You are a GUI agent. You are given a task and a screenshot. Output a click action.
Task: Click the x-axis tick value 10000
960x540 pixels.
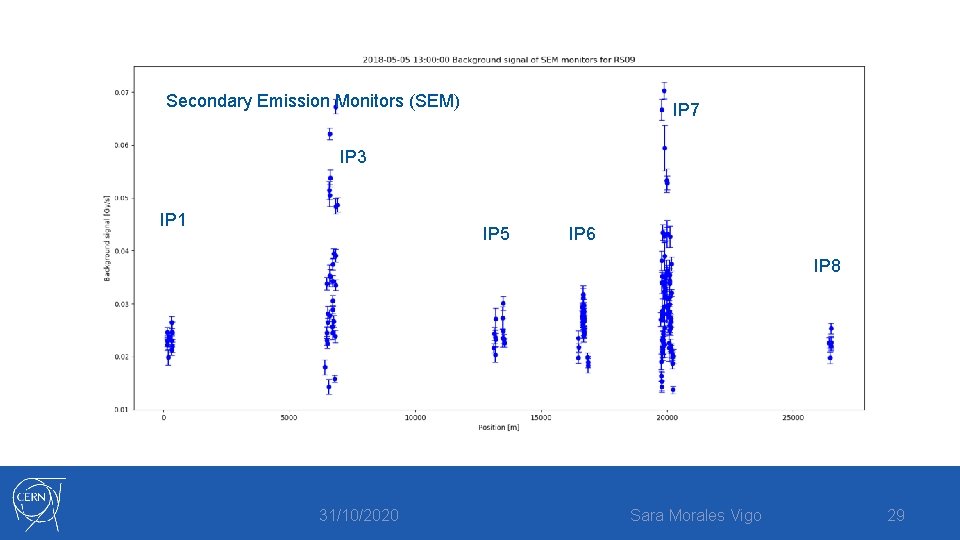coord(415,418)
